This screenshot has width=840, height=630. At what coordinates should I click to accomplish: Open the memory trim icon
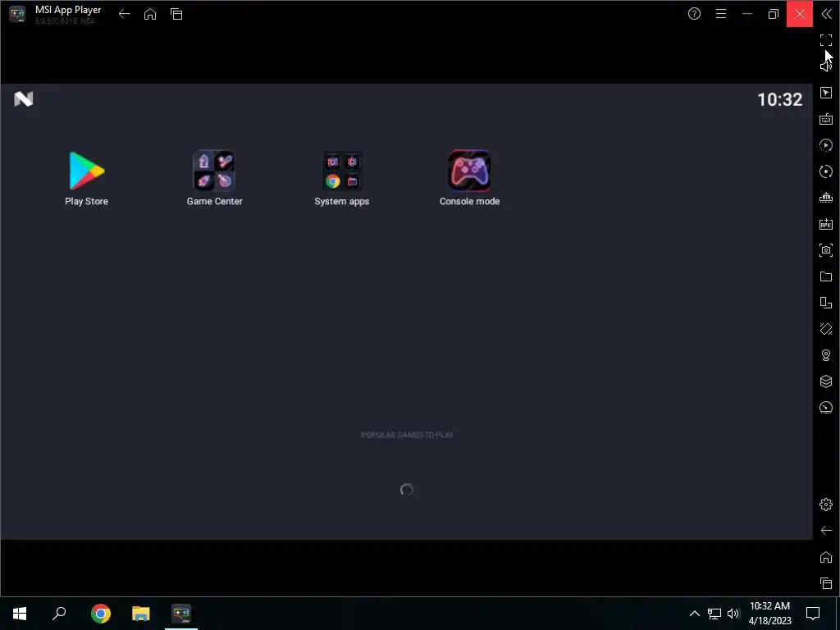(826, 198)
